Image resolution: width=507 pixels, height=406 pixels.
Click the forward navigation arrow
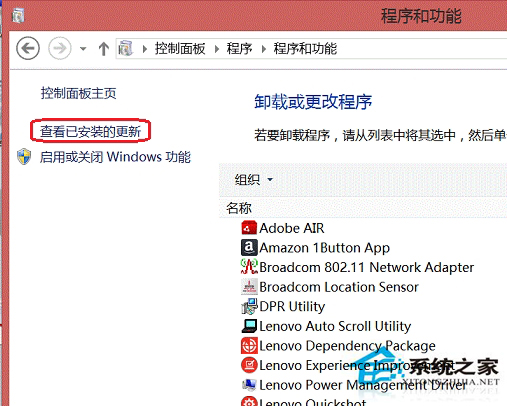pos(60,48)
